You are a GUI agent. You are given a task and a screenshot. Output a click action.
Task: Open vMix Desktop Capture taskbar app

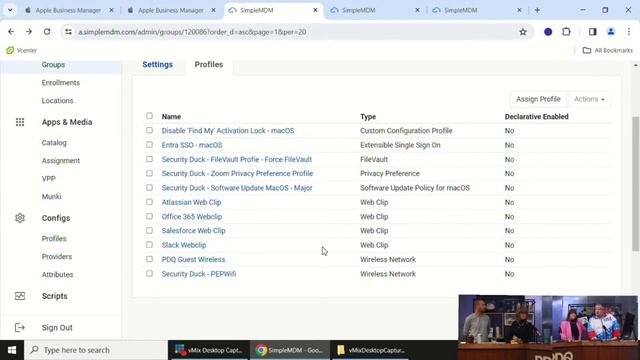[209, 350]
